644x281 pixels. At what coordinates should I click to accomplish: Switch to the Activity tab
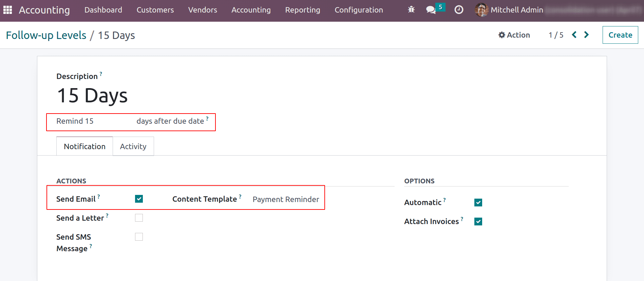tap(133, 146)
